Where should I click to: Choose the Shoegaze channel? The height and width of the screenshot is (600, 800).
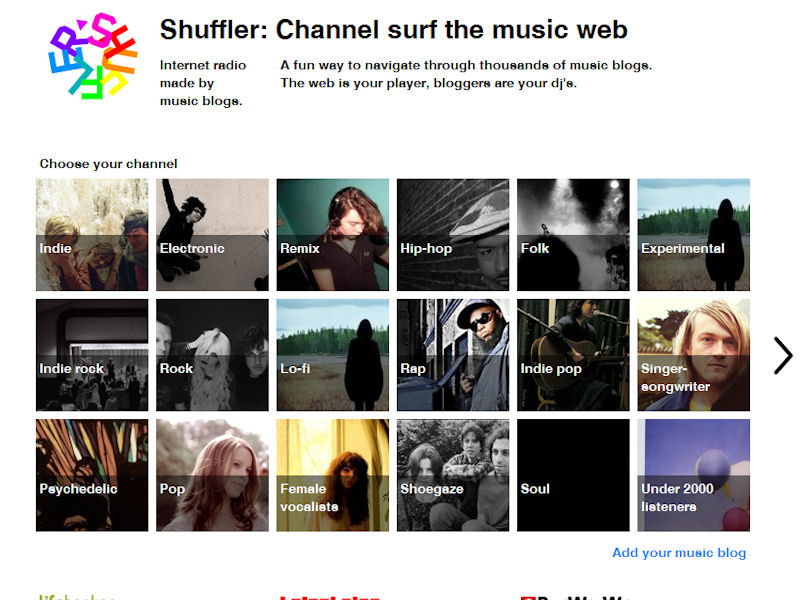coord(453,475)
